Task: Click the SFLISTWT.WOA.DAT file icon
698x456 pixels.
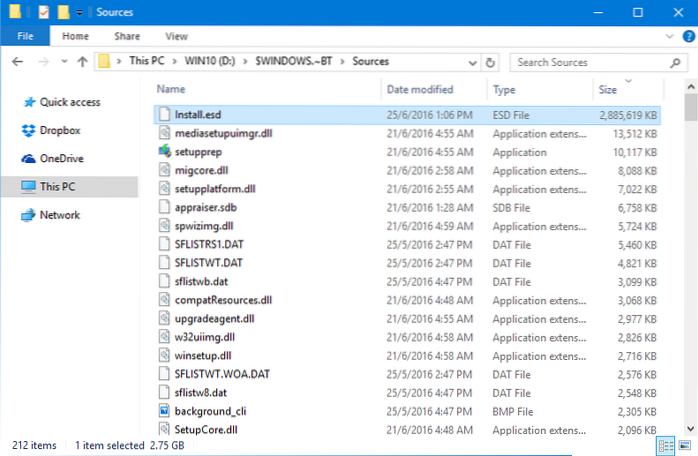Action: (165, 374)
